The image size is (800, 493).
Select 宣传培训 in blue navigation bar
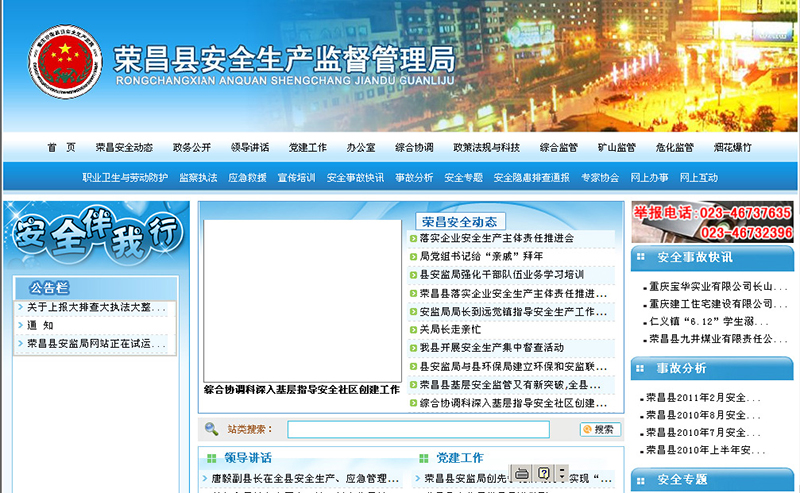(x=296, y=178)
